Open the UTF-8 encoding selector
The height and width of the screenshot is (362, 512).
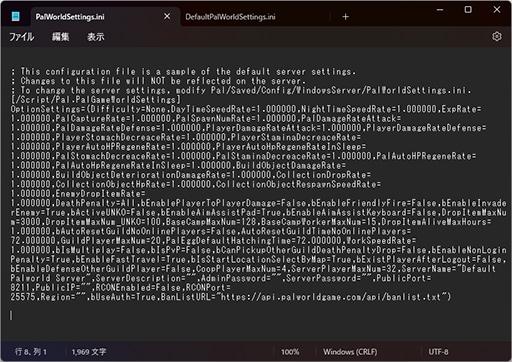pyautogui.click(x=438, y=352)
